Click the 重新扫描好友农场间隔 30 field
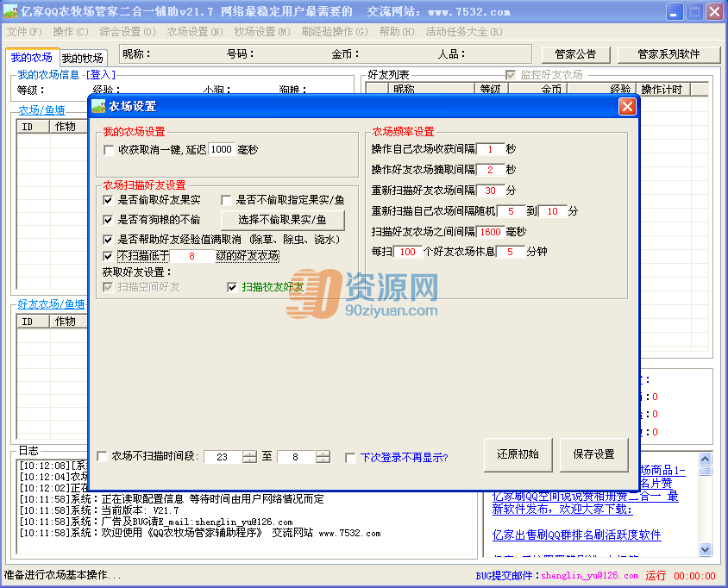The image size is (728, 588). (x=490, y=191)
